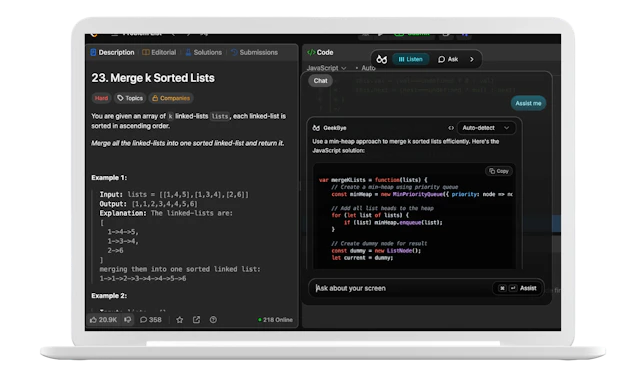The image size is (640, 386).
Task: Click the Output line [1,1,2,3,4,4,5,6]
Action: point(149,204)
